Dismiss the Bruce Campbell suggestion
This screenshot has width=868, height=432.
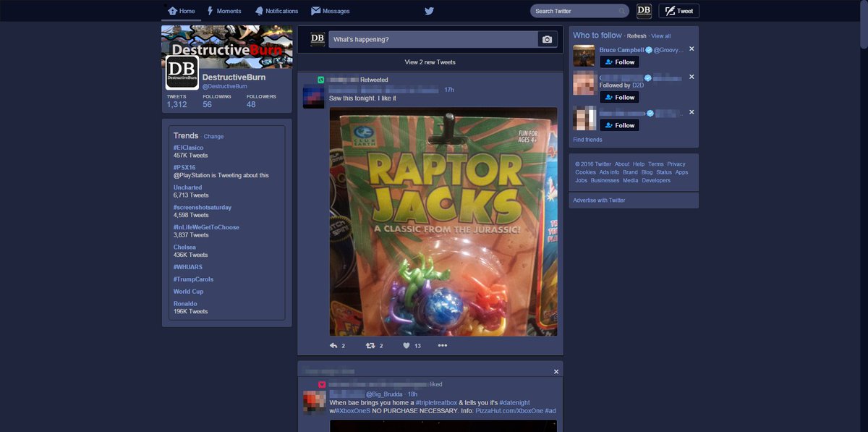[692, 48]
